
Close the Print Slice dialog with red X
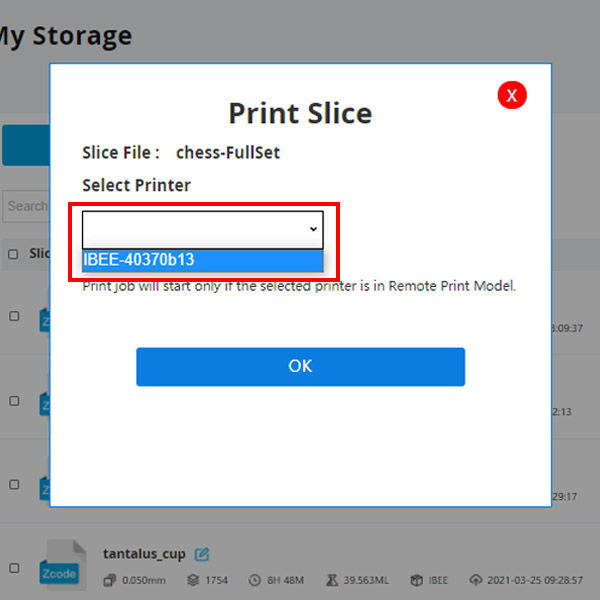point(512,95)
